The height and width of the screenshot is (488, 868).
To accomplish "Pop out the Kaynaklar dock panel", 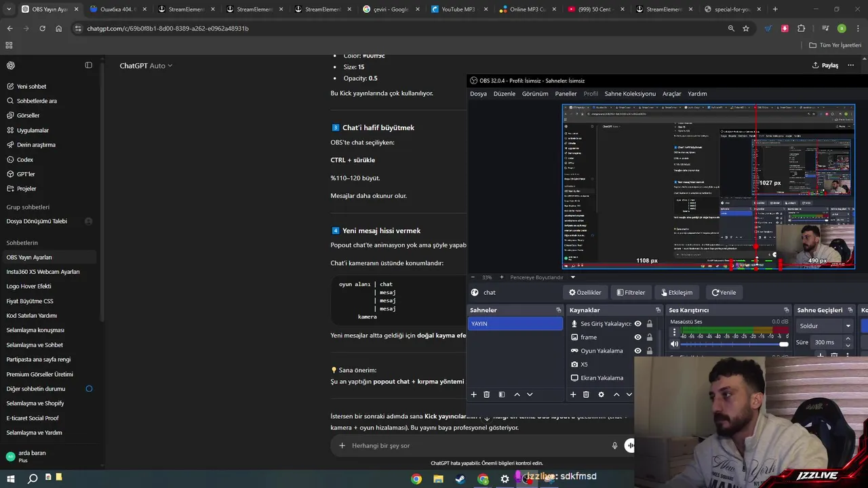I will (x=658, y=310).
